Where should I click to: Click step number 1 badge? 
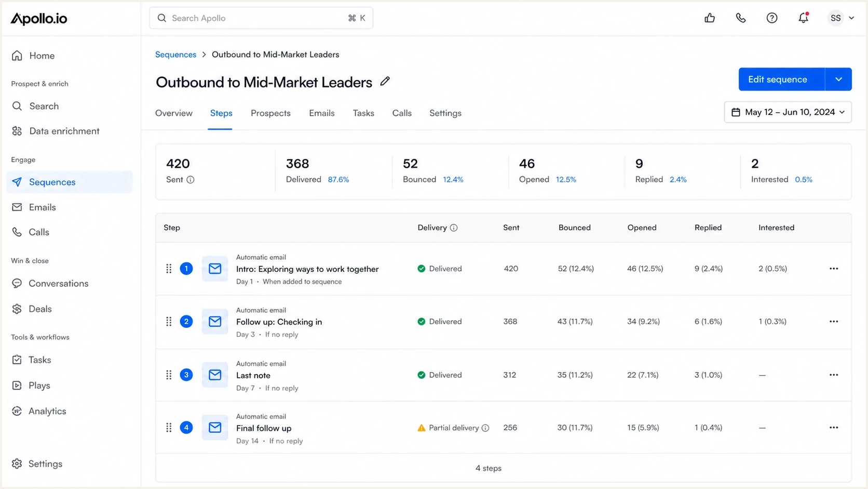pos(186,269)
